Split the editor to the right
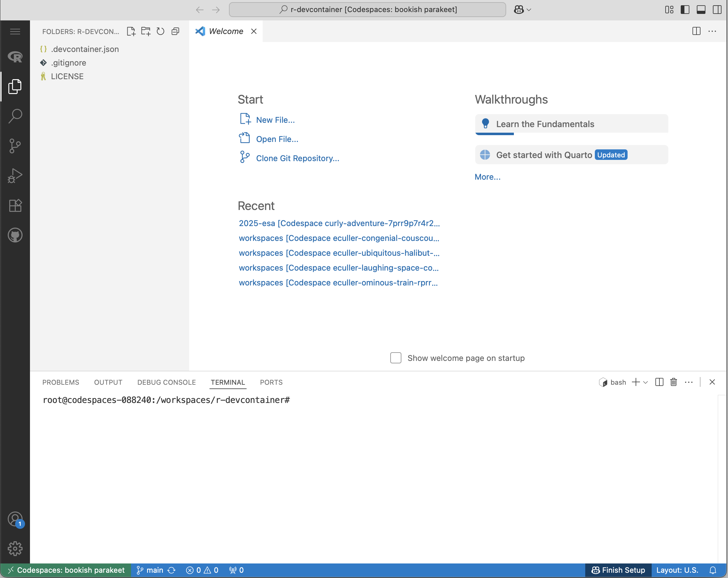This screenshot has width=728, height=578. point(696,31)
